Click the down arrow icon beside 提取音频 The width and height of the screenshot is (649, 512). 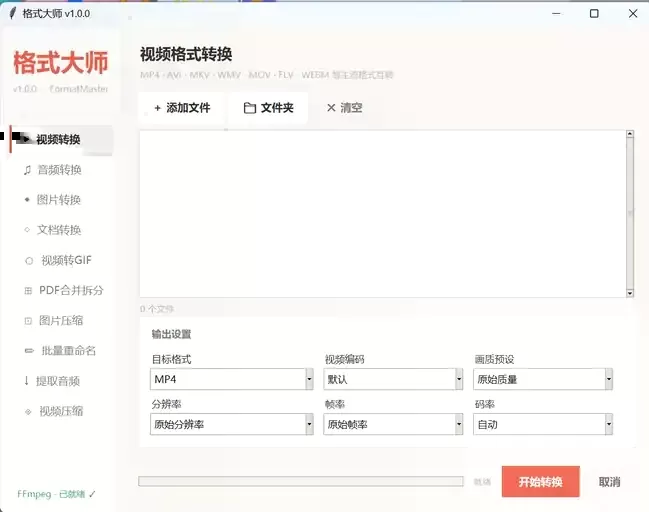click(x=26, y=381)
